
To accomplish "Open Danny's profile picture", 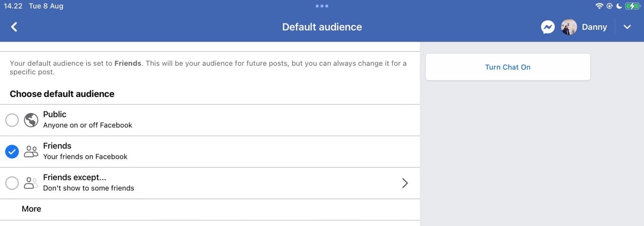I will (569, 27).
